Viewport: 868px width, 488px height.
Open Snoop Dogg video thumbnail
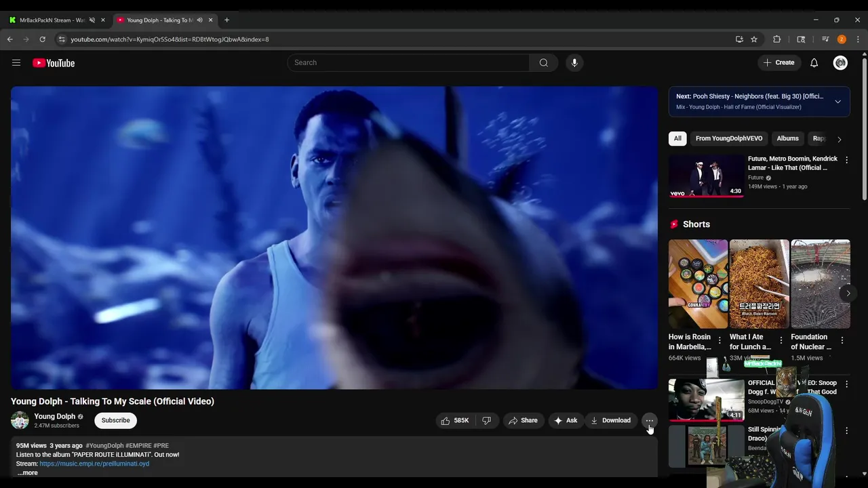point(707,400)
